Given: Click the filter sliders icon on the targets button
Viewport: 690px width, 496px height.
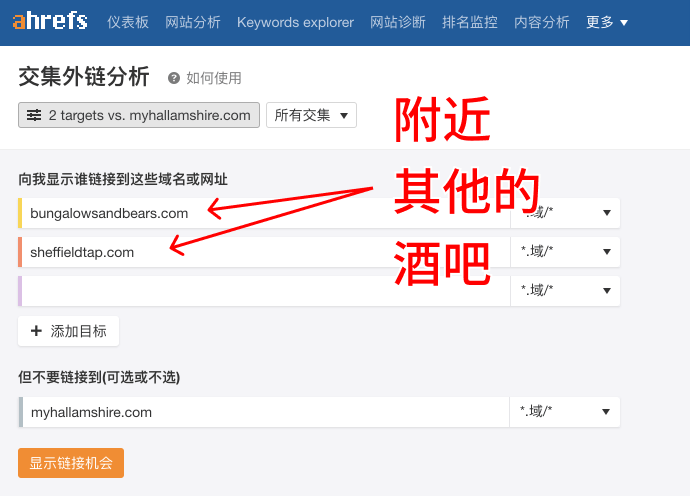Looking at the screenshot, I should (34, 115).
